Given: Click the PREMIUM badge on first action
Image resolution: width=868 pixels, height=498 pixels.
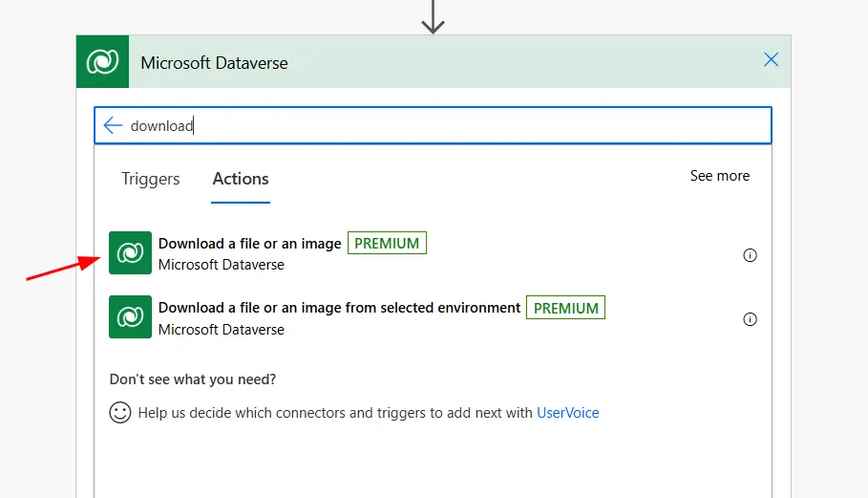Looking at the screenshot, I should [387, 243].
